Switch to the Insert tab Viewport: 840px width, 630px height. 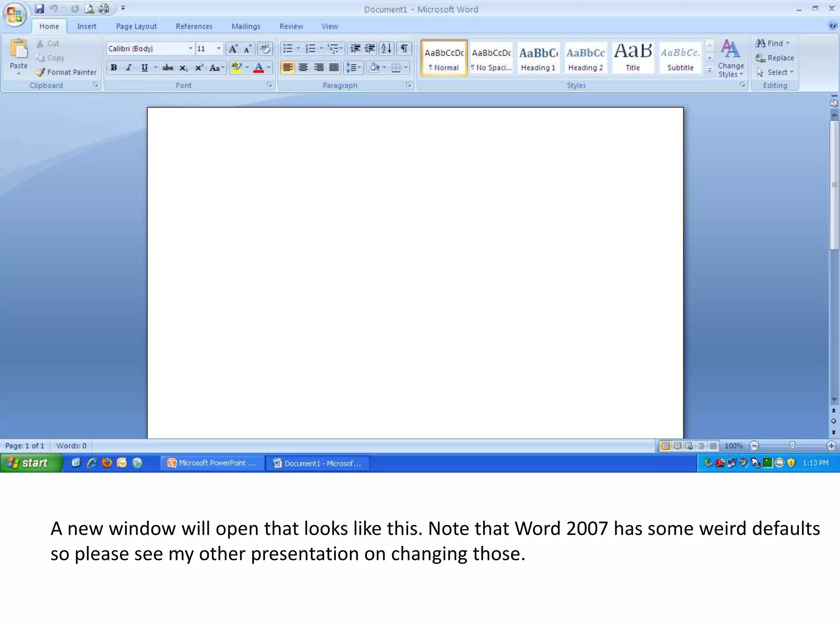tap(87, 26)
